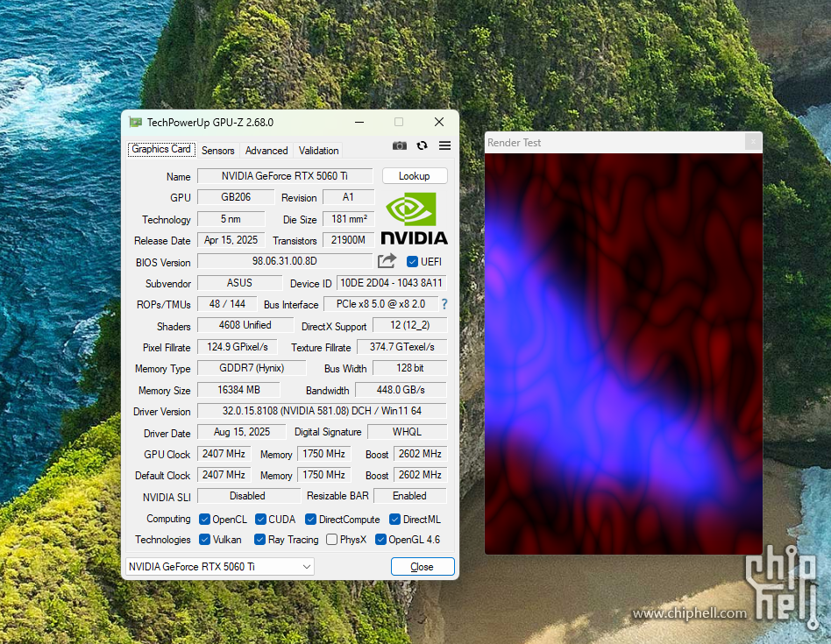
Task: Click the Memory Type value GDDR7 (Hynix)
Action: tap(252, 368)
